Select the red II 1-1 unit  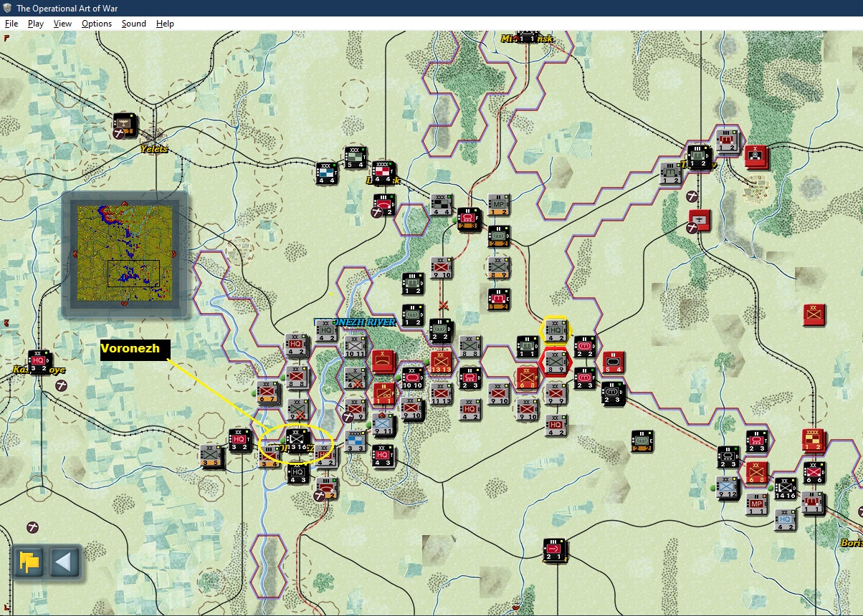(383, 394)
